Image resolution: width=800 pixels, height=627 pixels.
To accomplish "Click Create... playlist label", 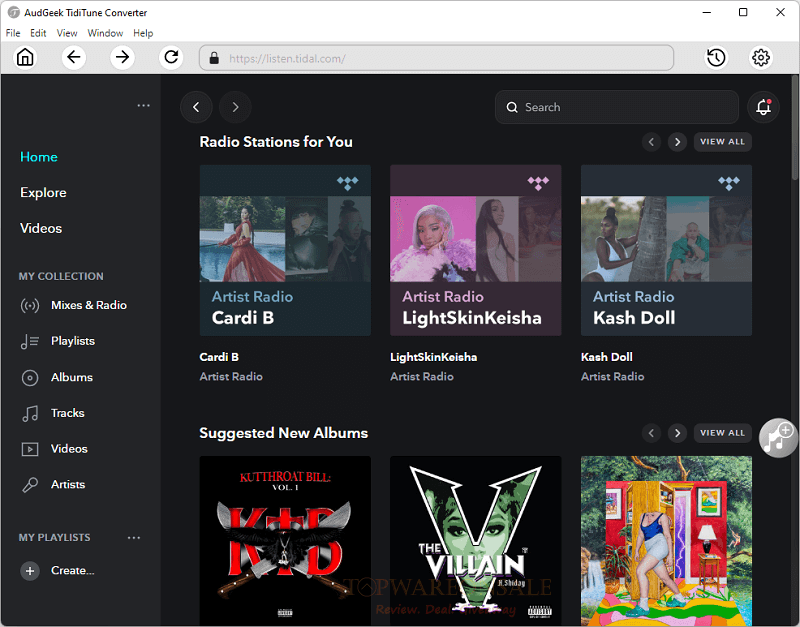I will [72, 570].
